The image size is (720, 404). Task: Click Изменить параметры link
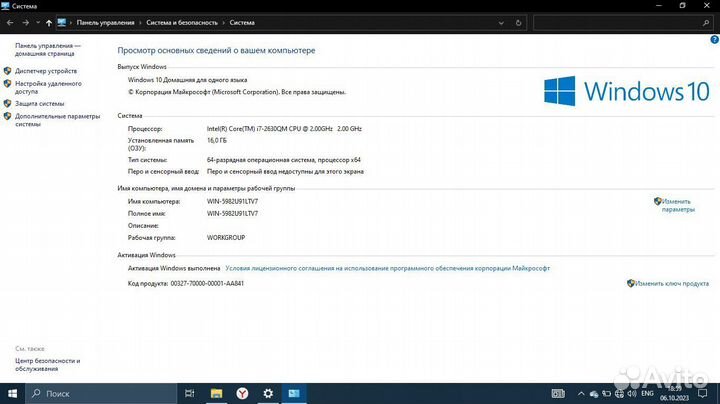click(x=676, y=205)
